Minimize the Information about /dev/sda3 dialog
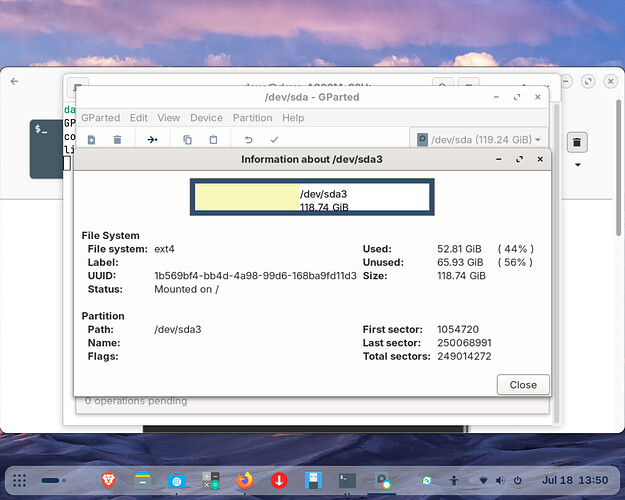The height and width of the screenshot is (500, 625). 499,159
